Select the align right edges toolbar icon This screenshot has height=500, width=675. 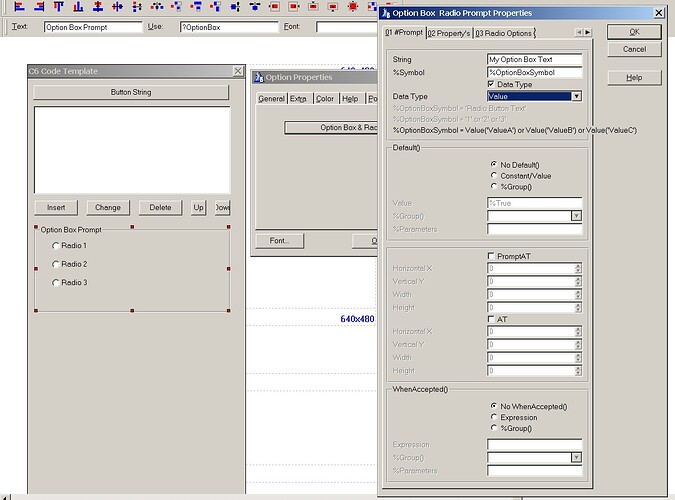39,6
